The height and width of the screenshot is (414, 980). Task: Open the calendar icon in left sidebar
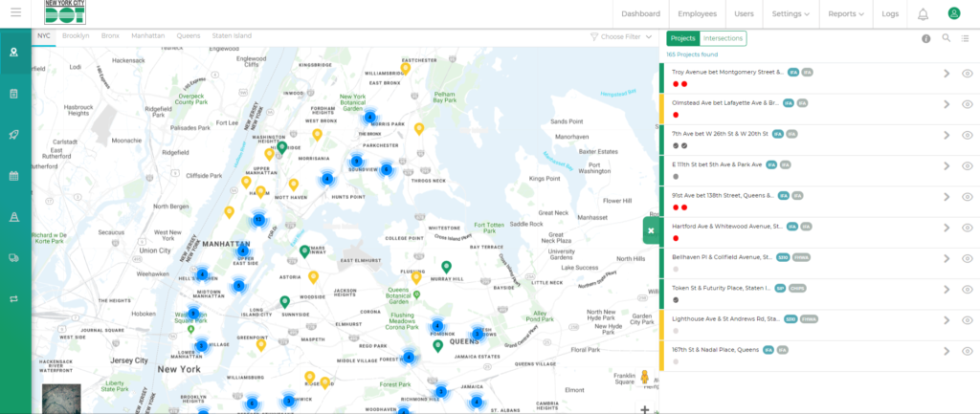(x=14, y=176)
